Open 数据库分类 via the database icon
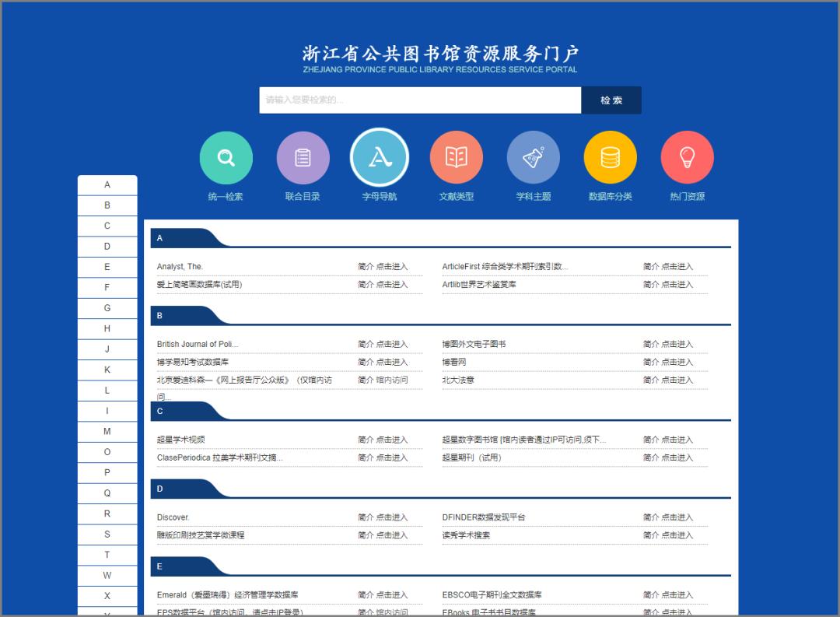 [610, 156]
